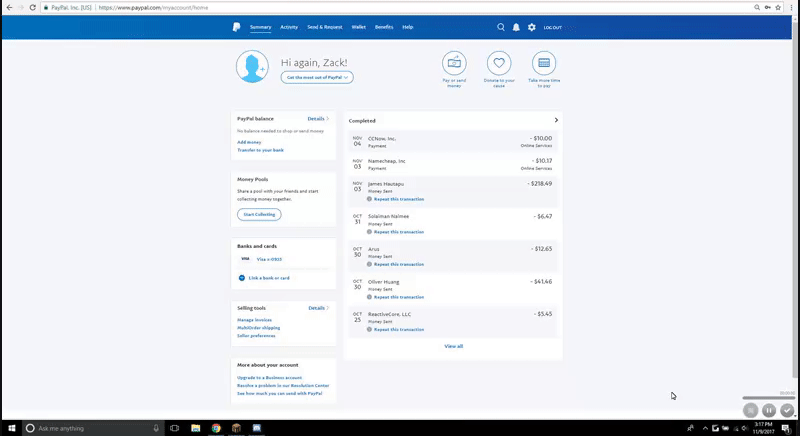The image size is (800, 436).
Task: Open account settings gear icon
Action: 532,27
